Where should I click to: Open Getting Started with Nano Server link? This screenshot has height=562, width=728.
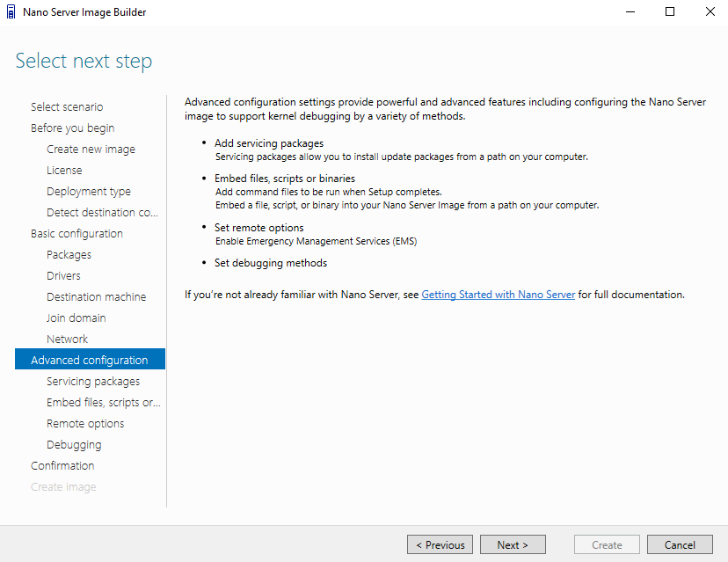pyautogui.click(x=499, y=295)
